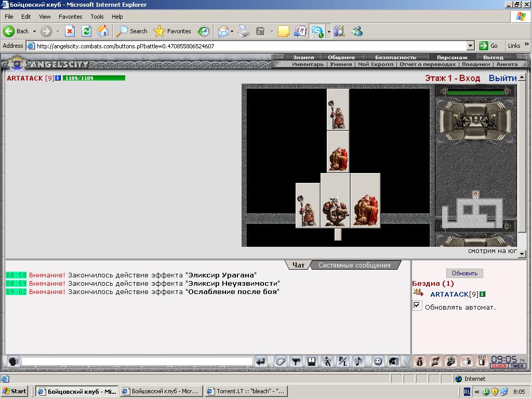Open the address bar URL dropdown
This screenshot has width=532, height=399.
470,46
